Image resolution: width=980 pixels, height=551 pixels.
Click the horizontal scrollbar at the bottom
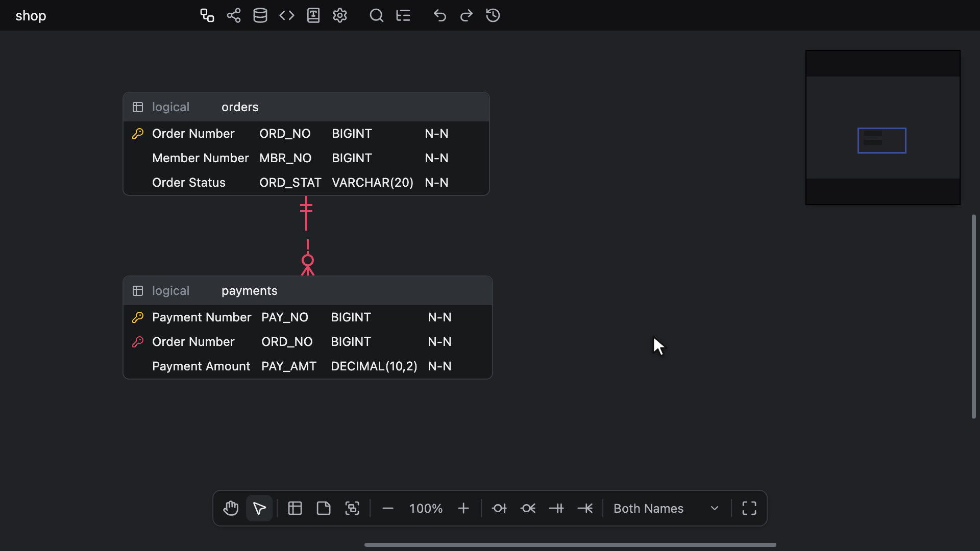tap(570, 545)
